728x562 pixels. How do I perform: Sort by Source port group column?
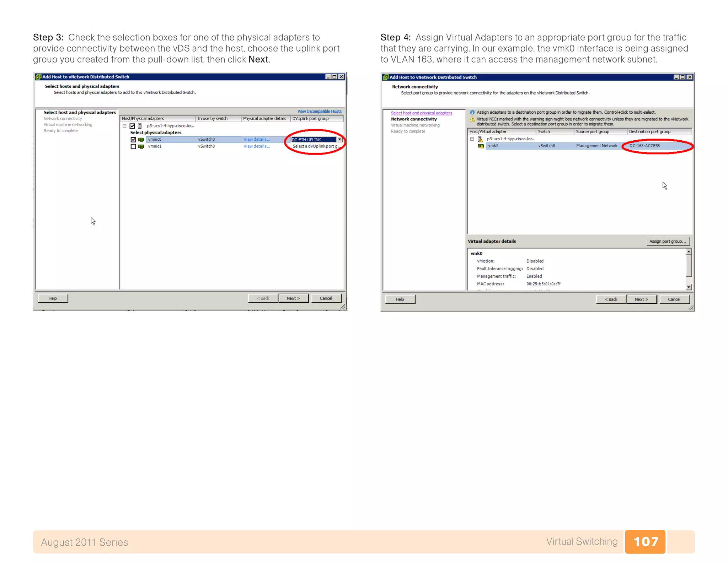(x=600, y=132)
